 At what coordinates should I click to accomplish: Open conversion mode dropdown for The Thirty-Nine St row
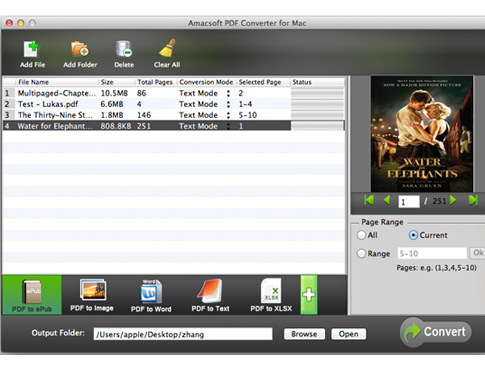tap(228, 115)
